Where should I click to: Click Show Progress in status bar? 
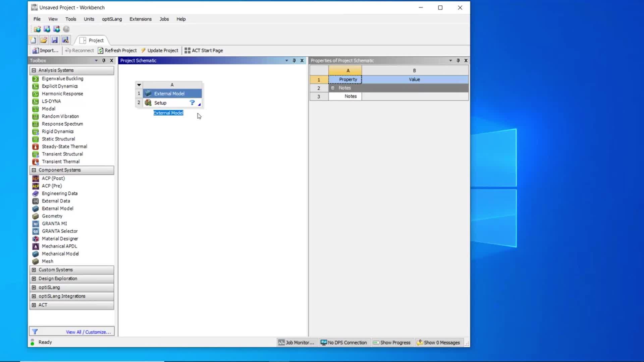coord(392,343)
